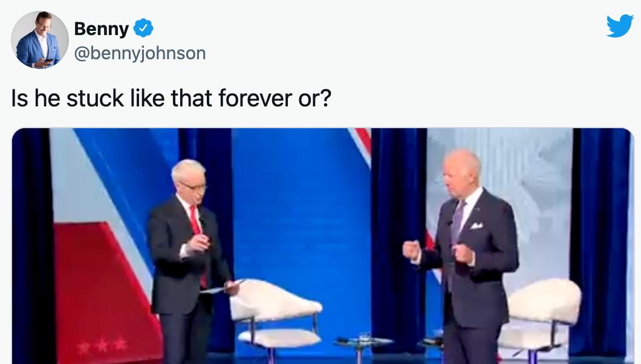Click the tweet text about being stuck

click(171, 99)
